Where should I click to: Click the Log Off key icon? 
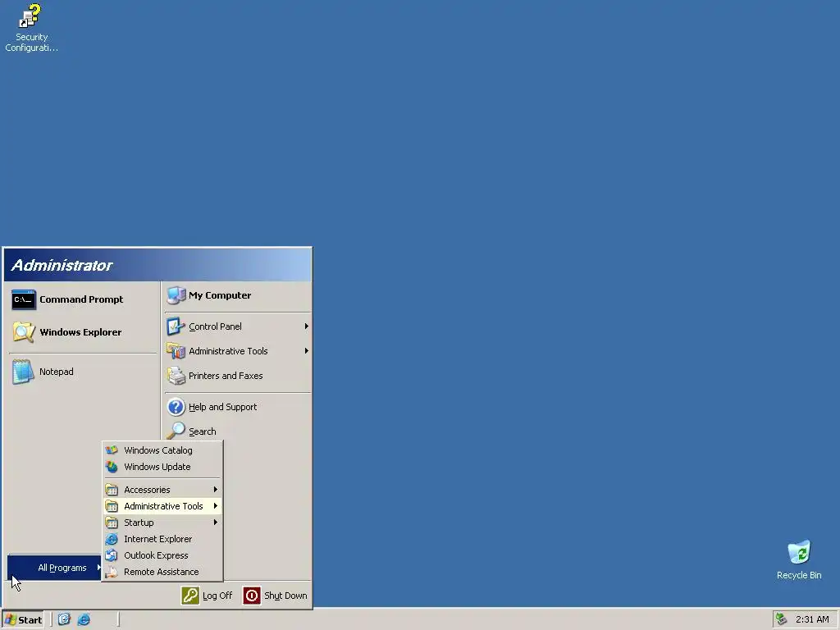(190, 596)
